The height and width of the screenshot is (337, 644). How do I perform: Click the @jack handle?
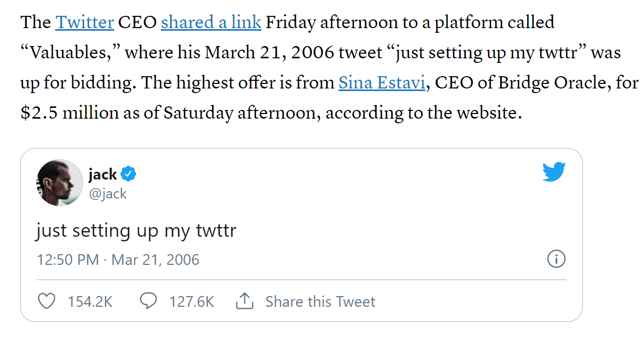pyautogui.click(x=108, y=194)
